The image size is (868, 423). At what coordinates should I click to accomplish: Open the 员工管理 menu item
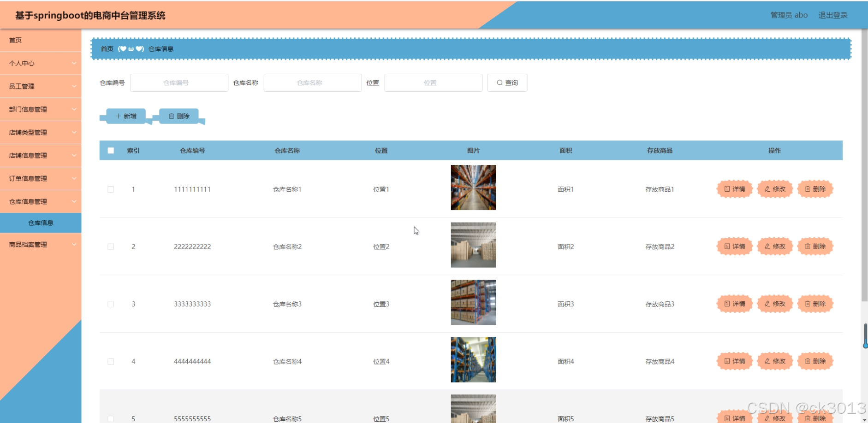tap(41, 86)
